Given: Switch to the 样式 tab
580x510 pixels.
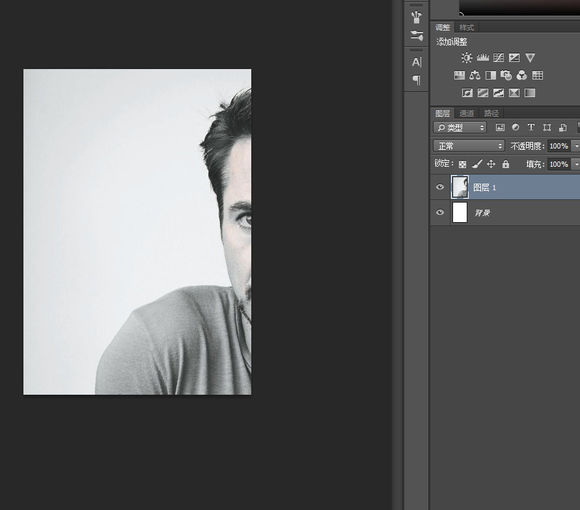Looking at the screenshot, I should (466, 28).
